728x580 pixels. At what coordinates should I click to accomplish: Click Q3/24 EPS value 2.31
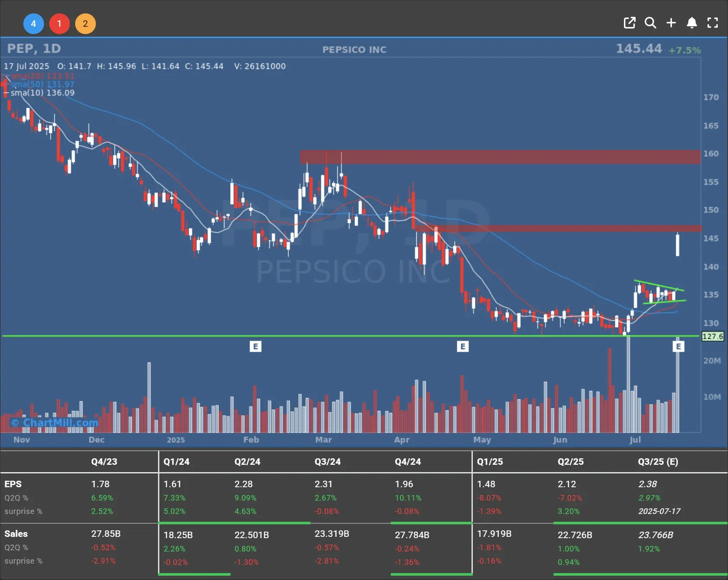click(324, 484)
